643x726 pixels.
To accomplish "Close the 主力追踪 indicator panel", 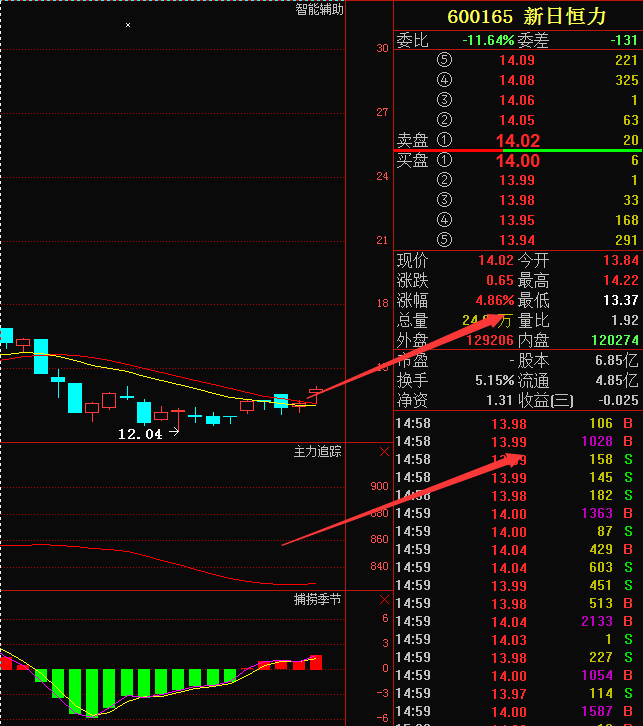I will (x=384, y=452).
